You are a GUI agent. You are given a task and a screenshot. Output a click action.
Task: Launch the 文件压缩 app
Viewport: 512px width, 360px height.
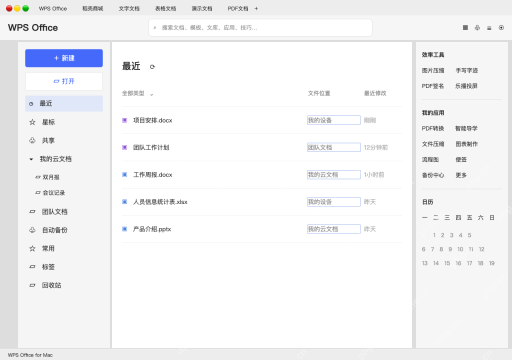[433, 144]
